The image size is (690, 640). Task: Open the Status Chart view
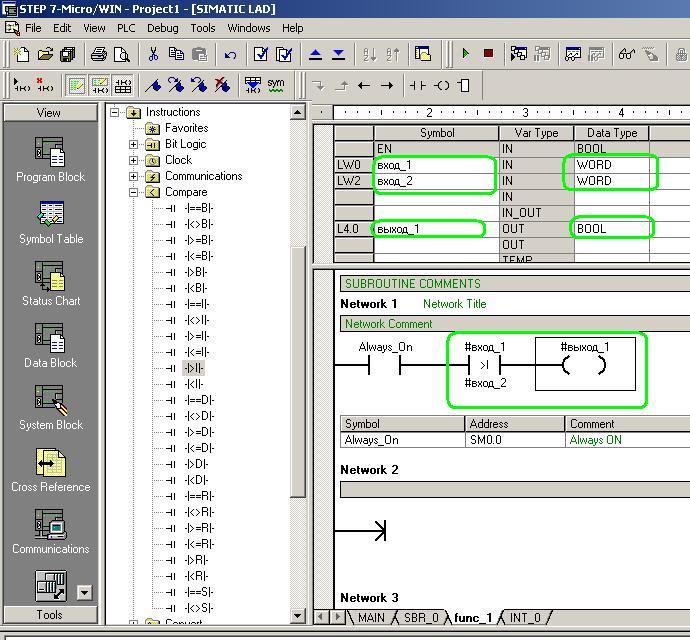[51, 284]
